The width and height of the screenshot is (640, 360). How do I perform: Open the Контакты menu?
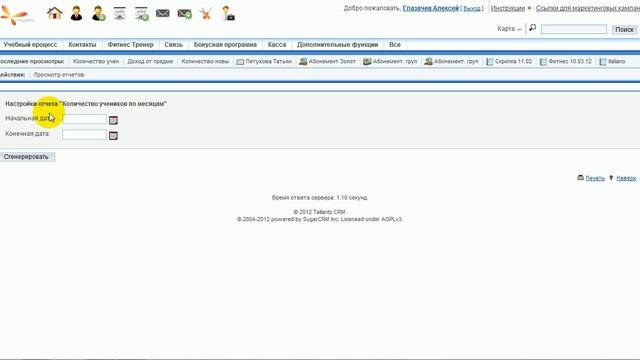pyautogui.click(x=82, y=44)
